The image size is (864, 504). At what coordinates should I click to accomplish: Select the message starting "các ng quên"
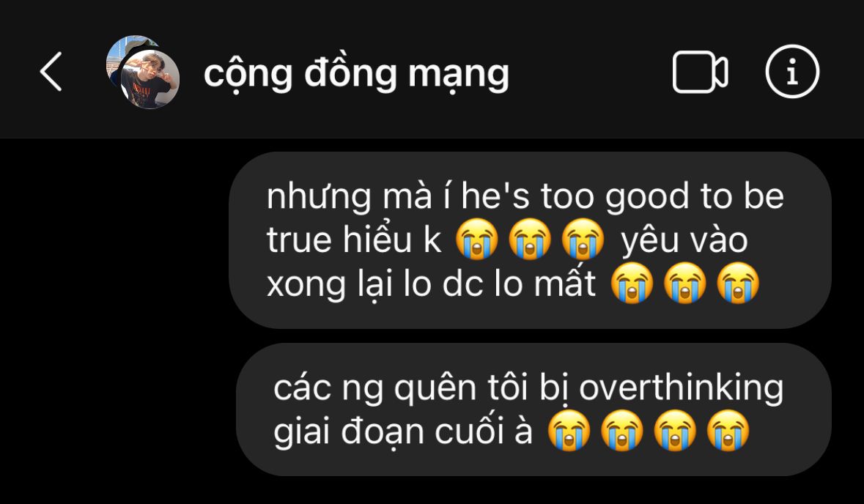[x=533, y=409]
